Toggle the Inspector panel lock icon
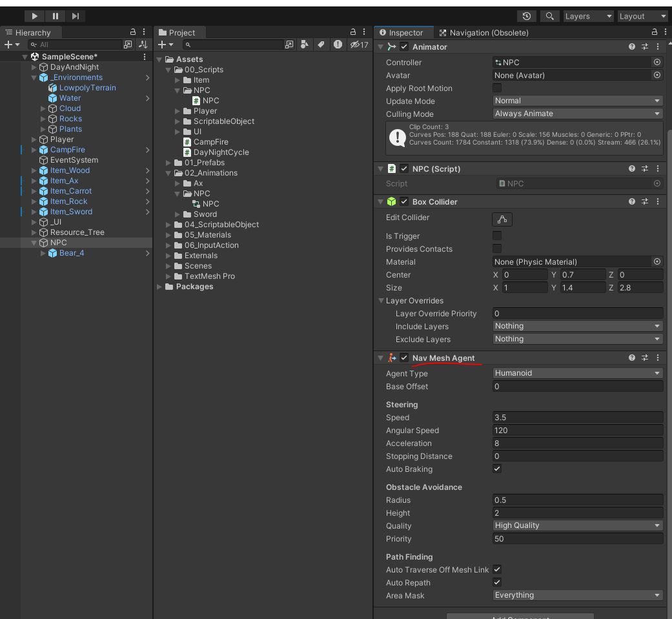 [655, 32]
